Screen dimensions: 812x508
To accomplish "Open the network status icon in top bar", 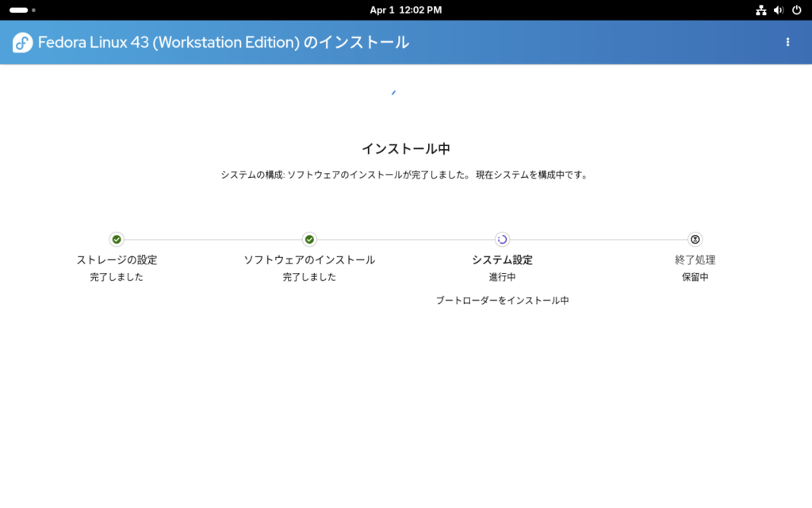I will click(x=760, y=10).
